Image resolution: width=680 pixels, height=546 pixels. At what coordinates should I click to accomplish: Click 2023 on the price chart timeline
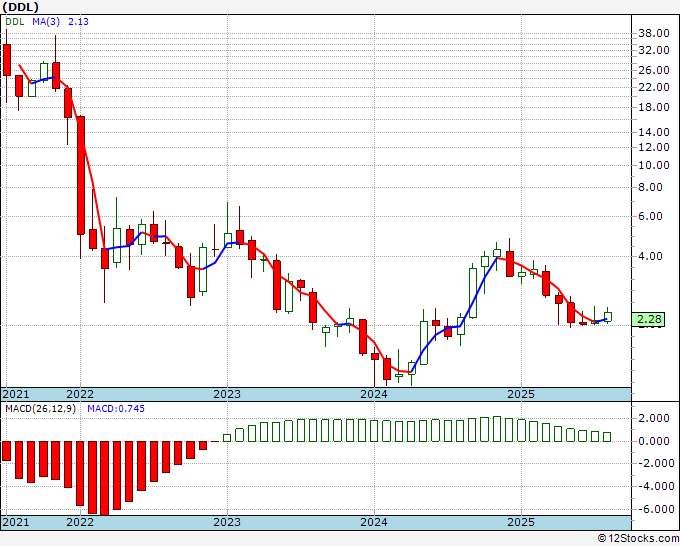pos(227,394)
